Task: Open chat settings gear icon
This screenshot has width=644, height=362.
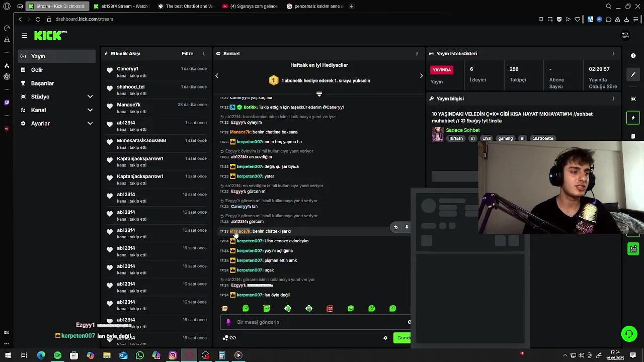Action: coord(385,338)
